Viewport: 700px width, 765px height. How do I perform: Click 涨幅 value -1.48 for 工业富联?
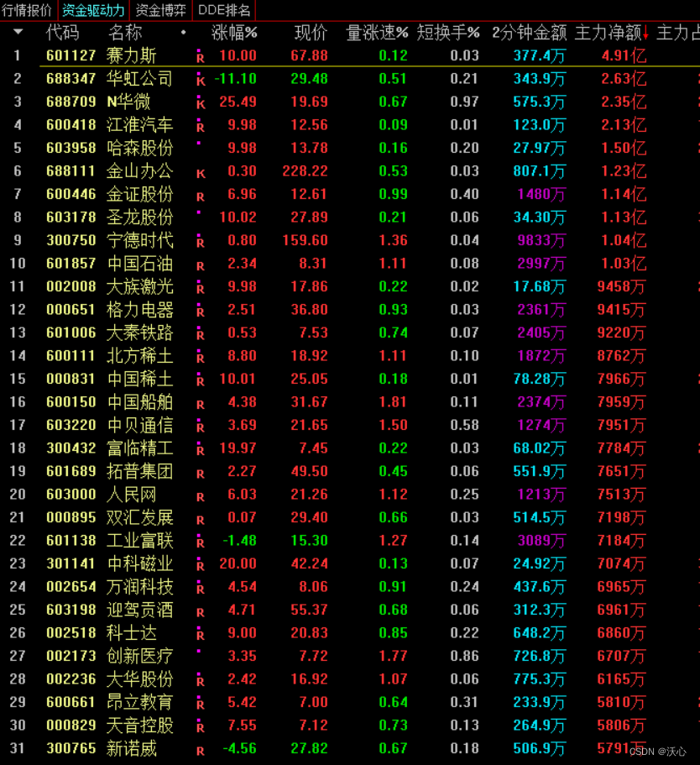(x=239, y=541)
